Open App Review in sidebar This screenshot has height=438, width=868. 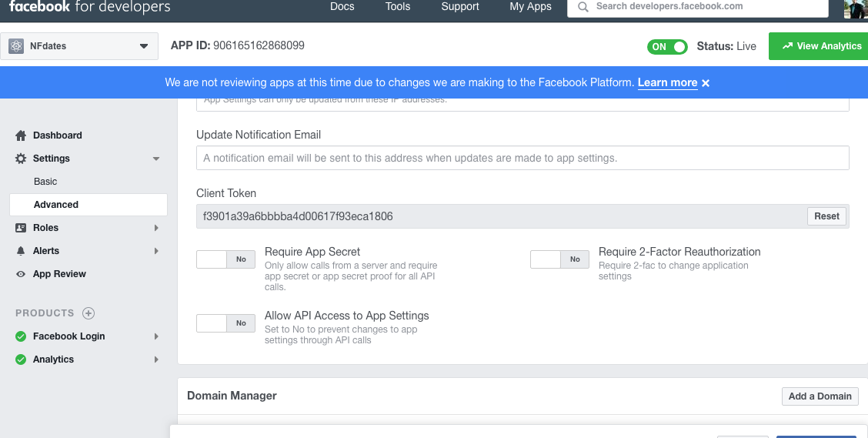click(x=59, y=274)
